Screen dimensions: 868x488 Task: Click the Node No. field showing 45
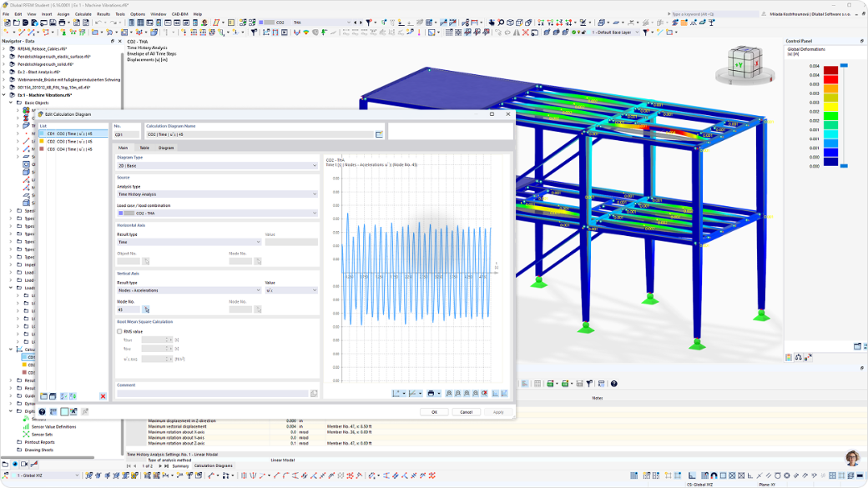coord(129,309)
